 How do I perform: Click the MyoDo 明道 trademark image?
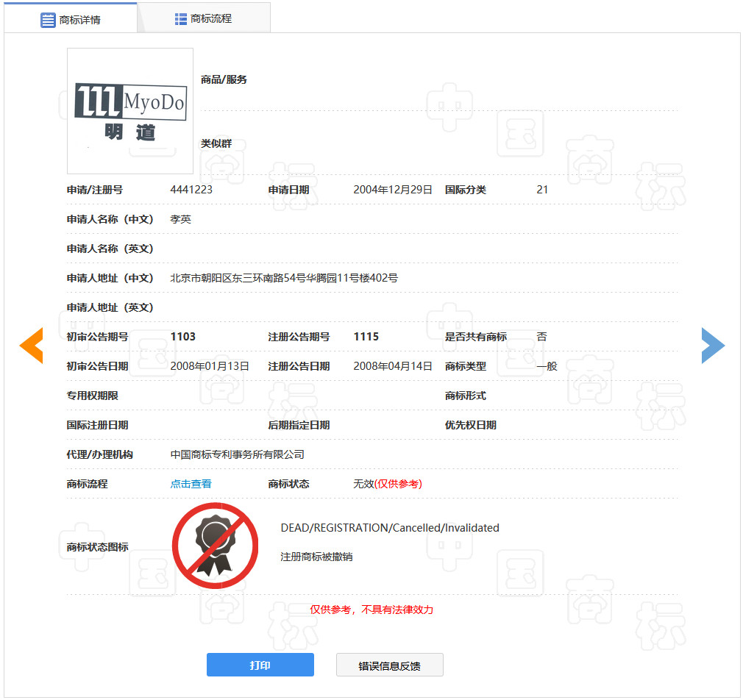click(x=129, y=111)
